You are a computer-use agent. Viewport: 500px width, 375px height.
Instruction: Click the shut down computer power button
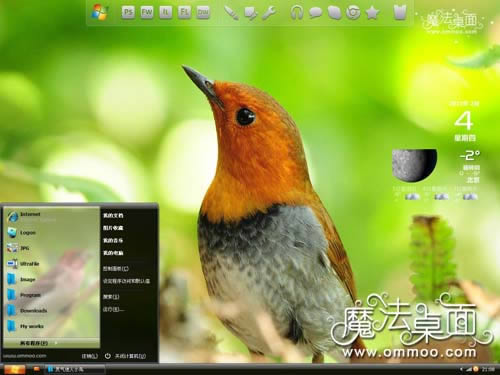click(x=125, y=356)
